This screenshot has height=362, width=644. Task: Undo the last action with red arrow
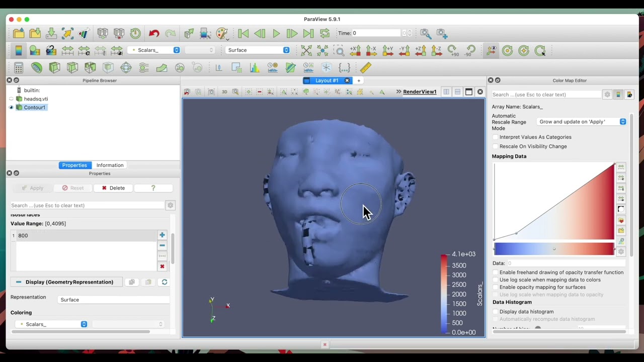coord(154,34)
